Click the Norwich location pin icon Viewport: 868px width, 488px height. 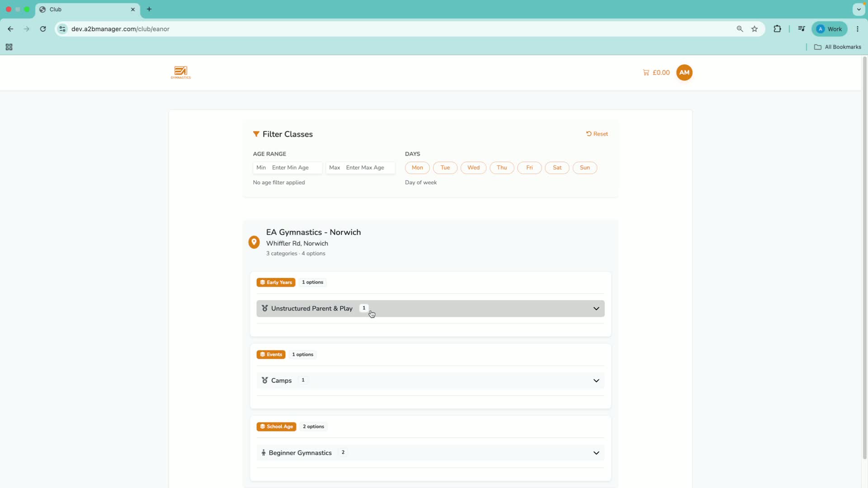[254, 242]
